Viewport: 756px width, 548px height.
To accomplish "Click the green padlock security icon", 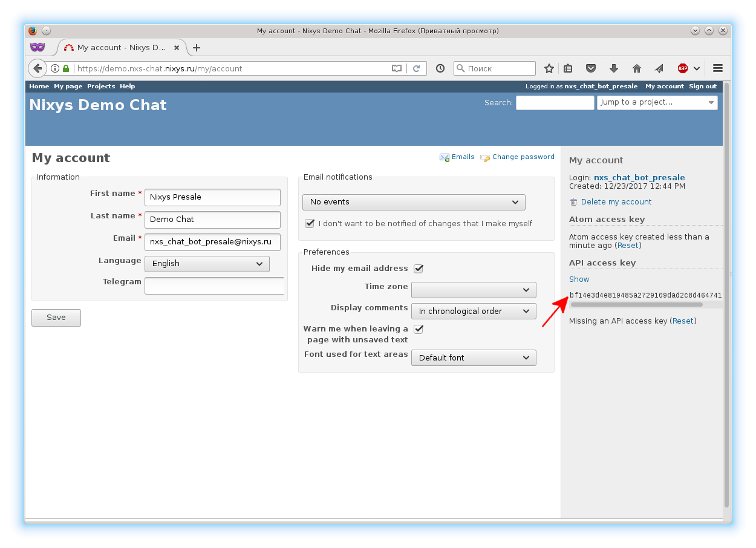I will [x=66, y=68].
